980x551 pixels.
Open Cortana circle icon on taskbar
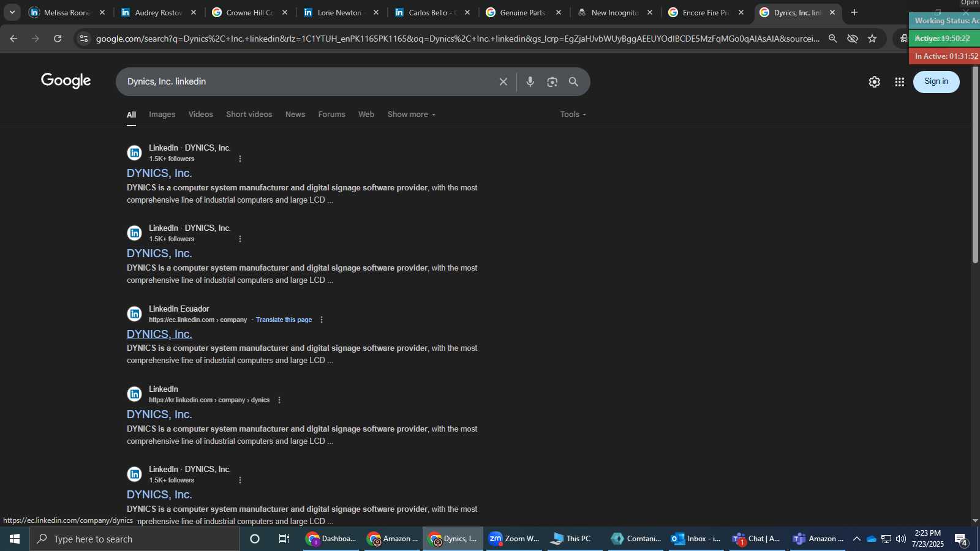pos(255,539)
